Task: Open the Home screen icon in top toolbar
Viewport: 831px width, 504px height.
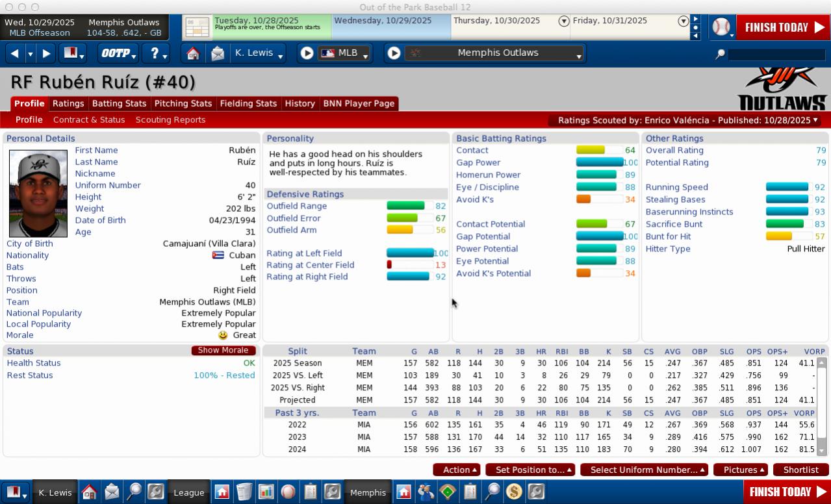Action: (193, 53)
